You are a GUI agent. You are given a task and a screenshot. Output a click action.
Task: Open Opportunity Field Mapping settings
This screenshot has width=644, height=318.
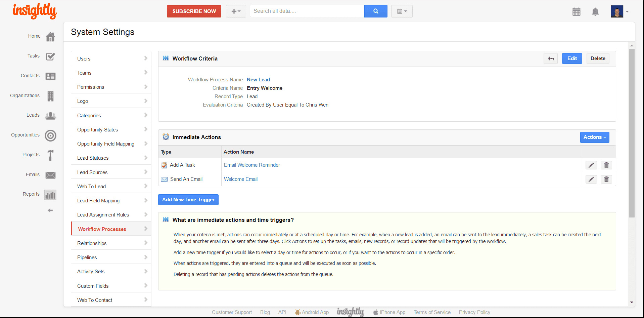111,144
